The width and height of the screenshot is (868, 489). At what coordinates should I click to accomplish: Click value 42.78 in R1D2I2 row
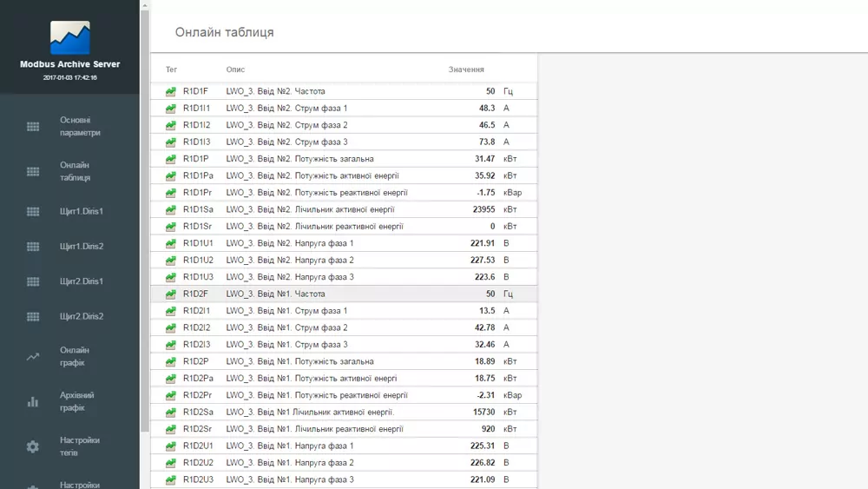[485, 327]
